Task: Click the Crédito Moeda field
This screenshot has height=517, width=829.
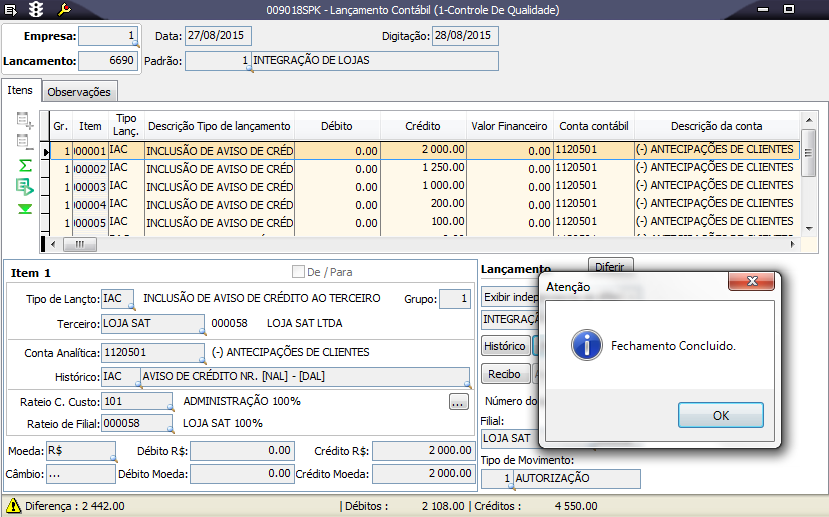Action: (423, 474)
